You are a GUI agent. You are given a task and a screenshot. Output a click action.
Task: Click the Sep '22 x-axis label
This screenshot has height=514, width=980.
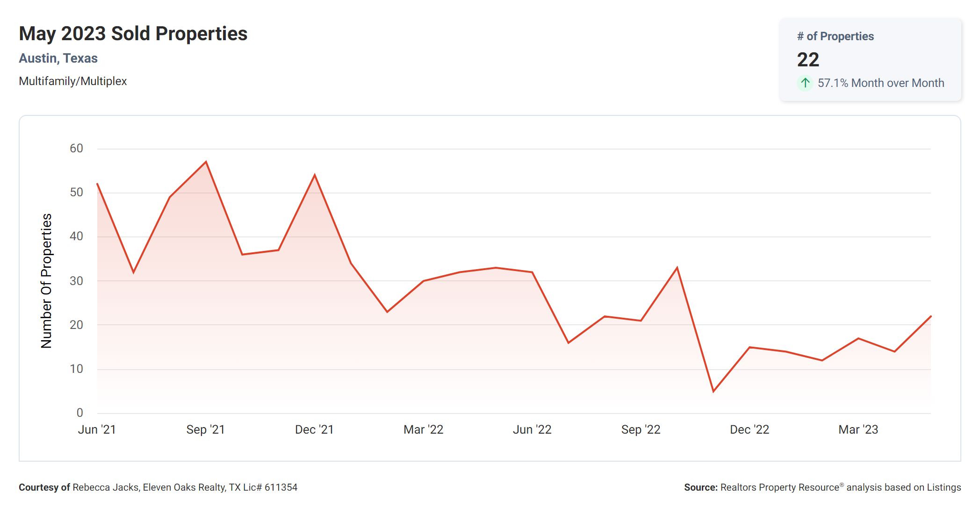(x=641, y=429)
